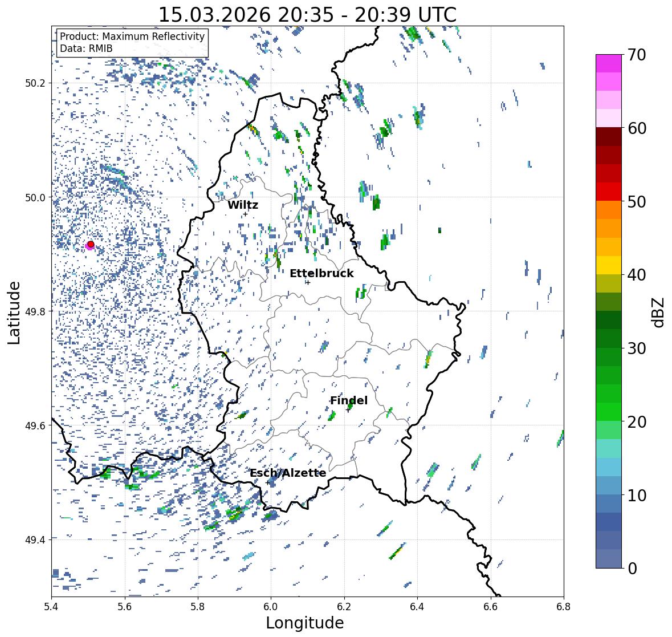Image resolution: width=672 pixels, height=637 pixels.
Task: Click the Findel station label
Action: 349,400
